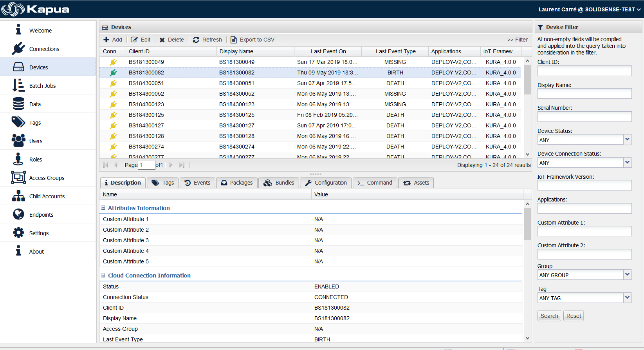Click the connection status icon of BS184300125

point(113,115)
